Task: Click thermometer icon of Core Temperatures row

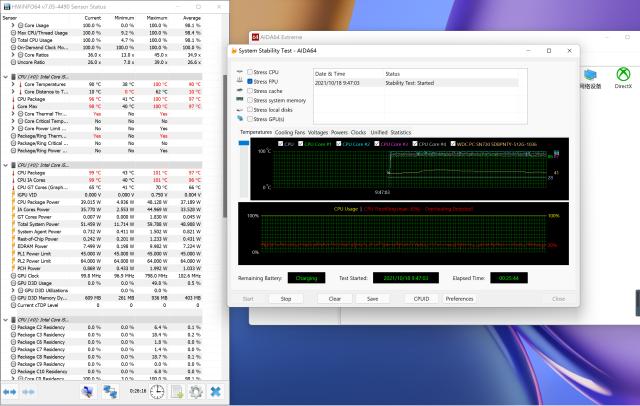Action: coord(20,84)
